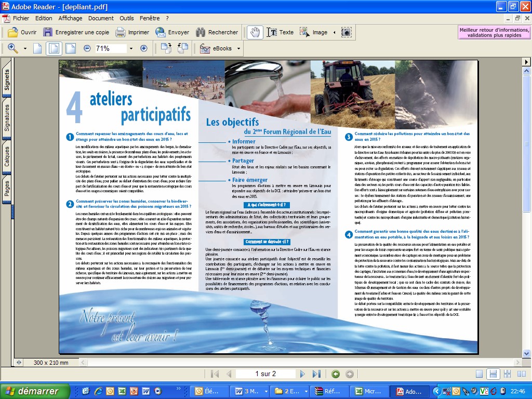Toggle the navigation pane button in status bar
This screenshot has width=532, height=399.
(19, 362)
